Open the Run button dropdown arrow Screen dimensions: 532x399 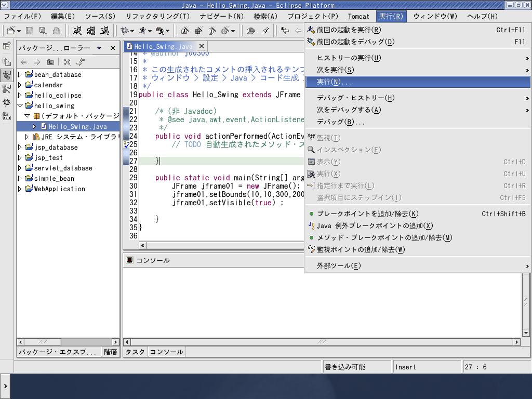150,31
